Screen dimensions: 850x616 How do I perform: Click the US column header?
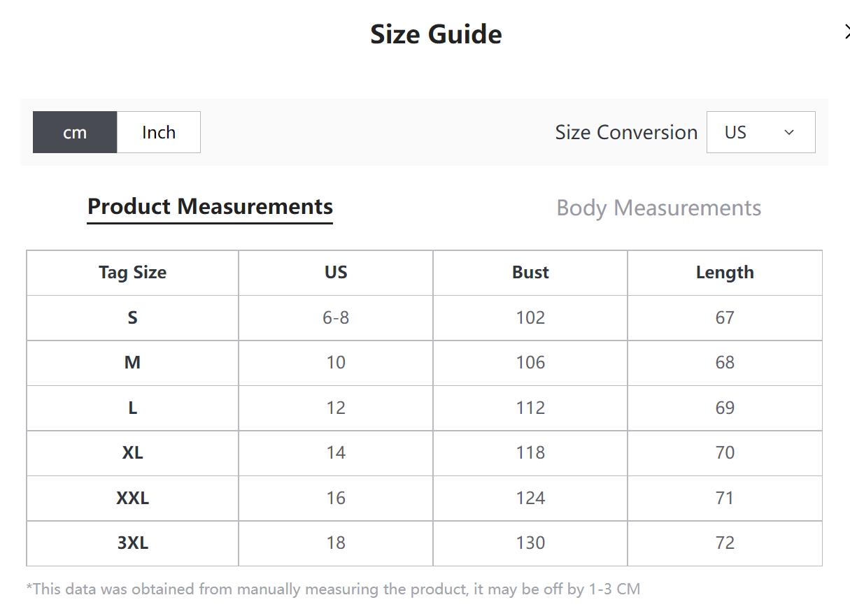(x=336, y=273)
